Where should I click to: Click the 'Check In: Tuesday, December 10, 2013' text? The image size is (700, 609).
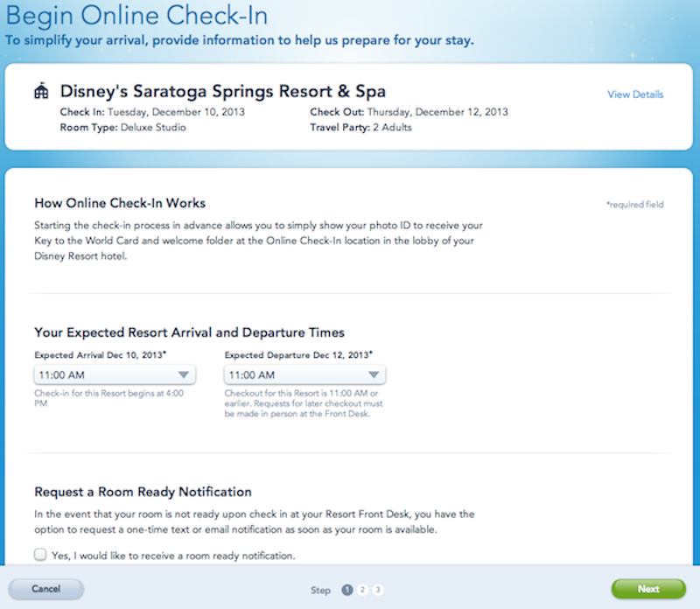[152, 112]
